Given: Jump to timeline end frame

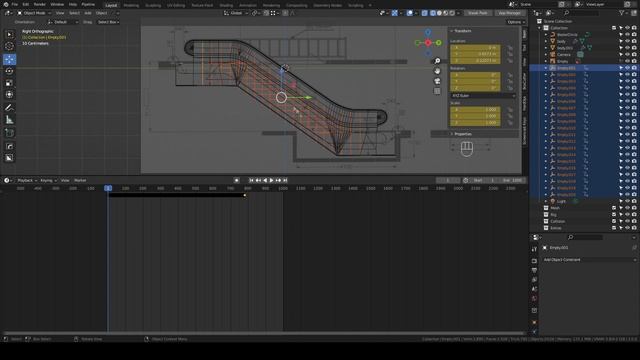Looking at the screenshot, I should (x=285, y=180).
